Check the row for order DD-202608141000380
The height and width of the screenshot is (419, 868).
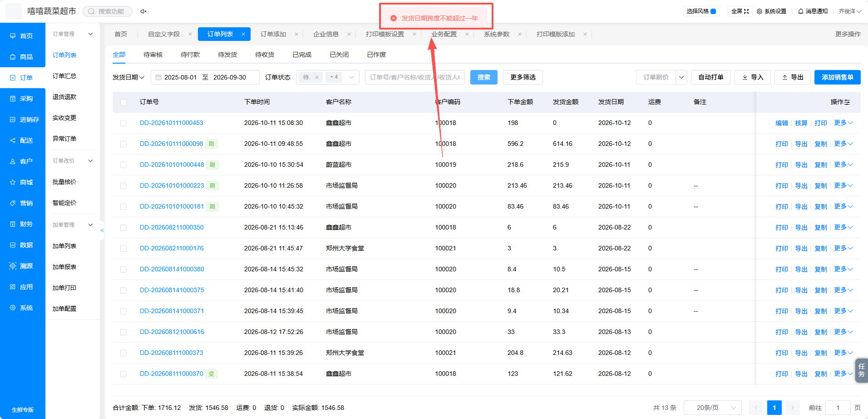(123, 269)
